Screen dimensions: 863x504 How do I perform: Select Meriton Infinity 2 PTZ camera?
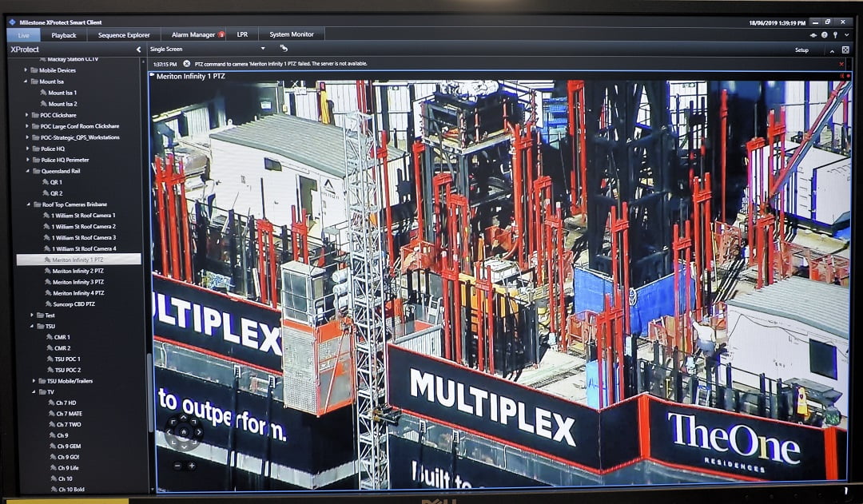coord(78,271)
